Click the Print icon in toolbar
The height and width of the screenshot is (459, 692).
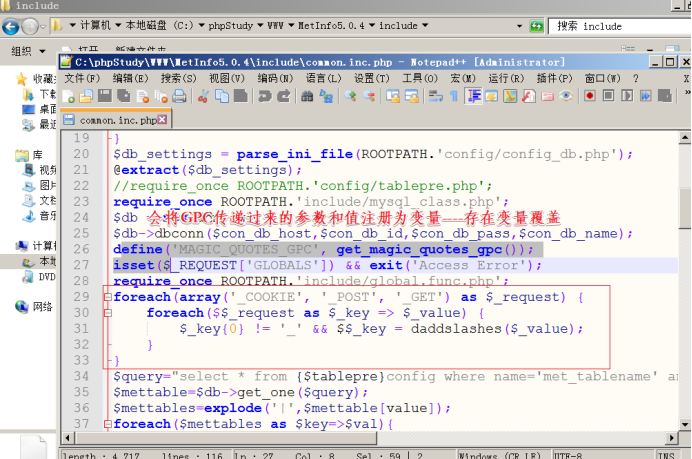tap(179, 96)
